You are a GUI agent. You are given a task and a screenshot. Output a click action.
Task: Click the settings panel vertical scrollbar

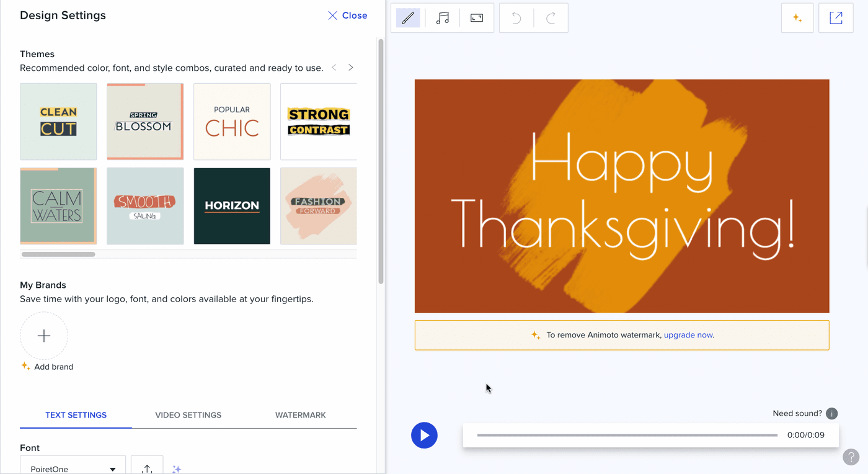tap(381, 161)
